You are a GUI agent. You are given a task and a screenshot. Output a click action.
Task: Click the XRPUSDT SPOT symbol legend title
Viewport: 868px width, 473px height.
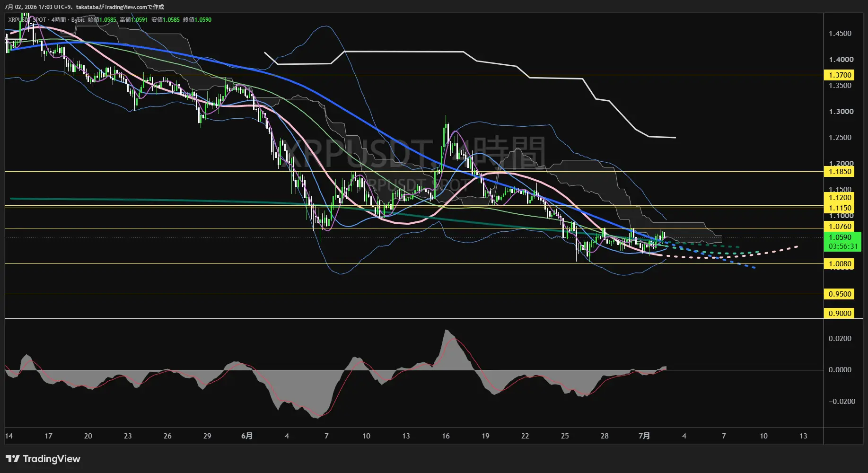(x=27, y=20)
